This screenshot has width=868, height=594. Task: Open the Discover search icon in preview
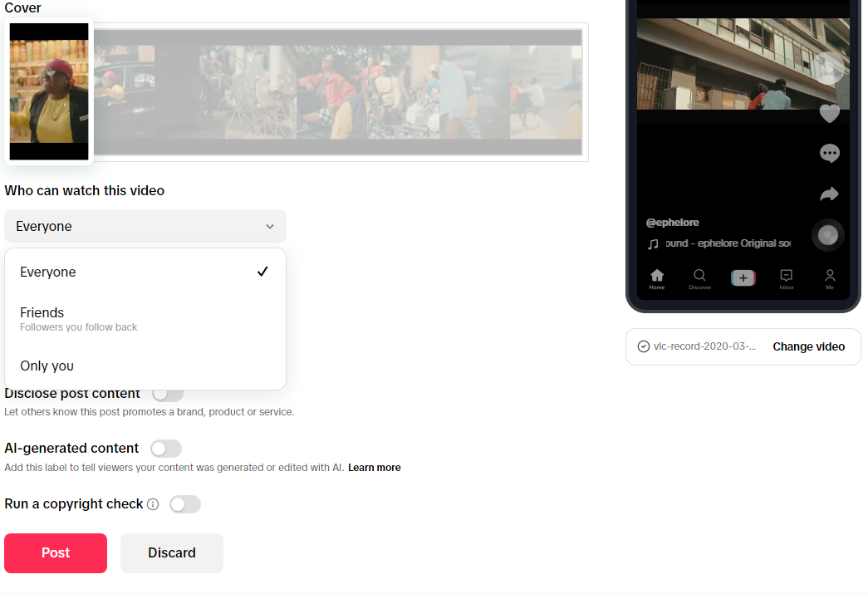(699, 279)
